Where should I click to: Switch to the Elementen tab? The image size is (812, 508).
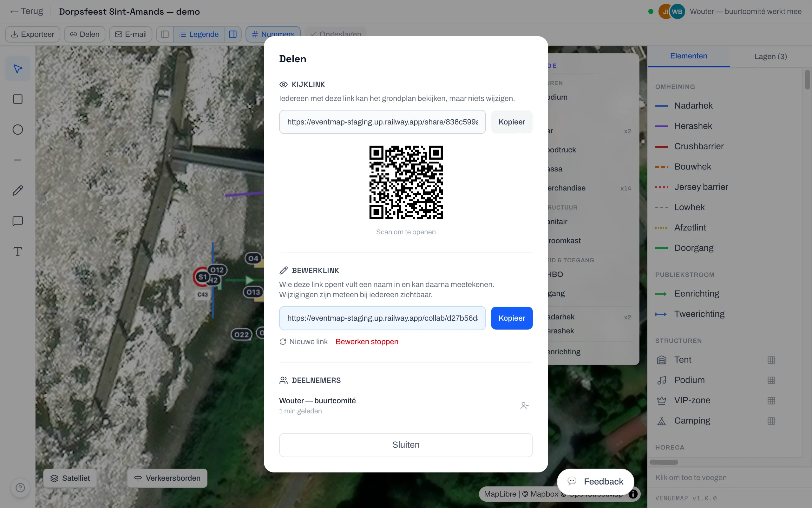click(x=689, y=56)
